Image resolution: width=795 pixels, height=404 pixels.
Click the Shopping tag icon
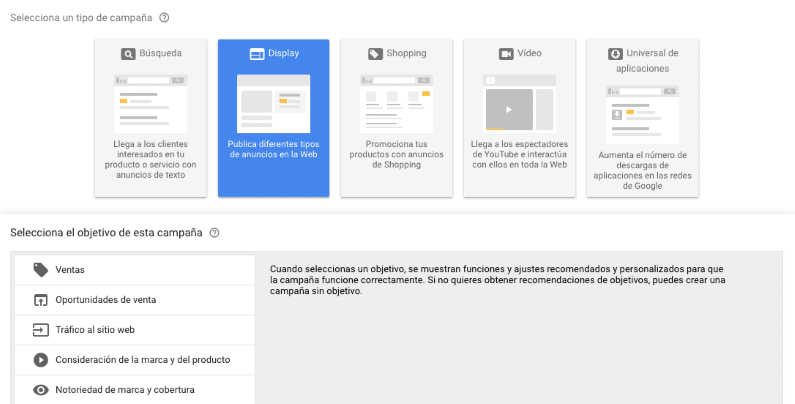375,54
